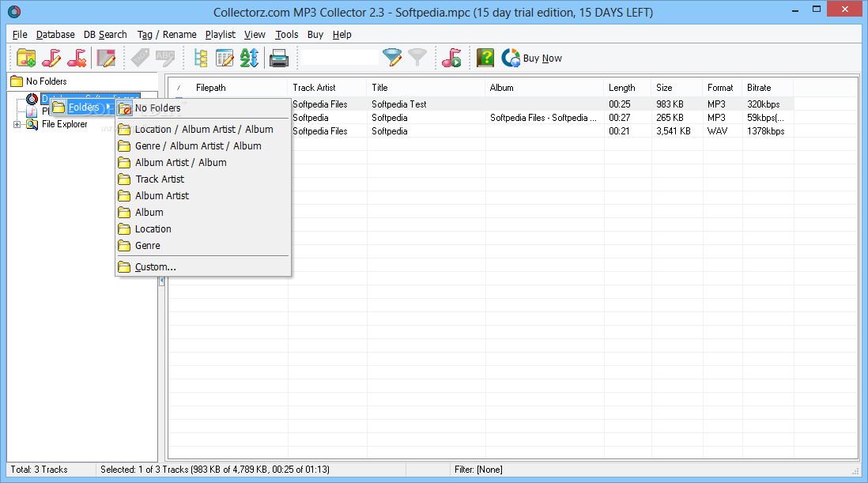This screenshot has height=483, width=868.
Task: Open the Help menu
Action: click(x=342, y=34)
